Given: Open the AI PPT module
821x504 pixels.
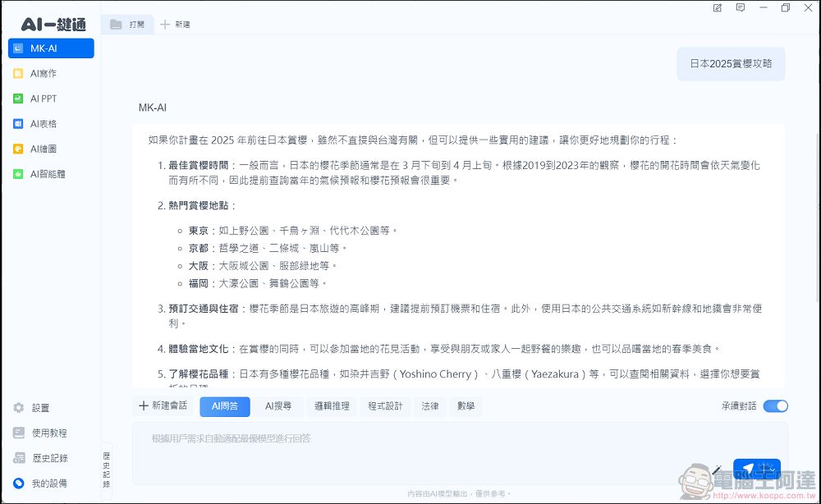Looking at the screenshot, I should (x=43, y=99).
